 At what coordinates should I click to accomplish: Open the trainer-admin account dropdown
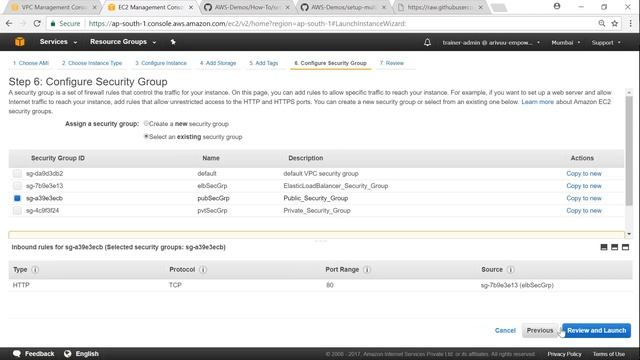click(491, 42)
